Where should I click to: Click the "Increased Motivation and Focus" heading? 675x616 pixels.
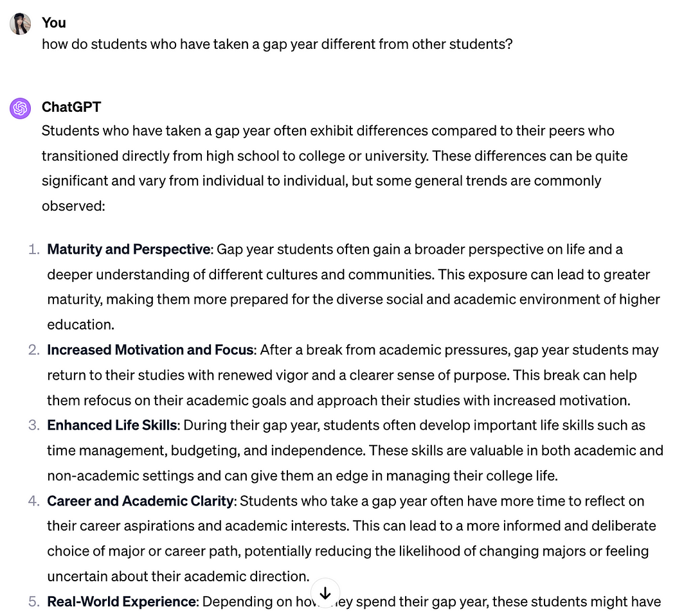pos(150,350)
